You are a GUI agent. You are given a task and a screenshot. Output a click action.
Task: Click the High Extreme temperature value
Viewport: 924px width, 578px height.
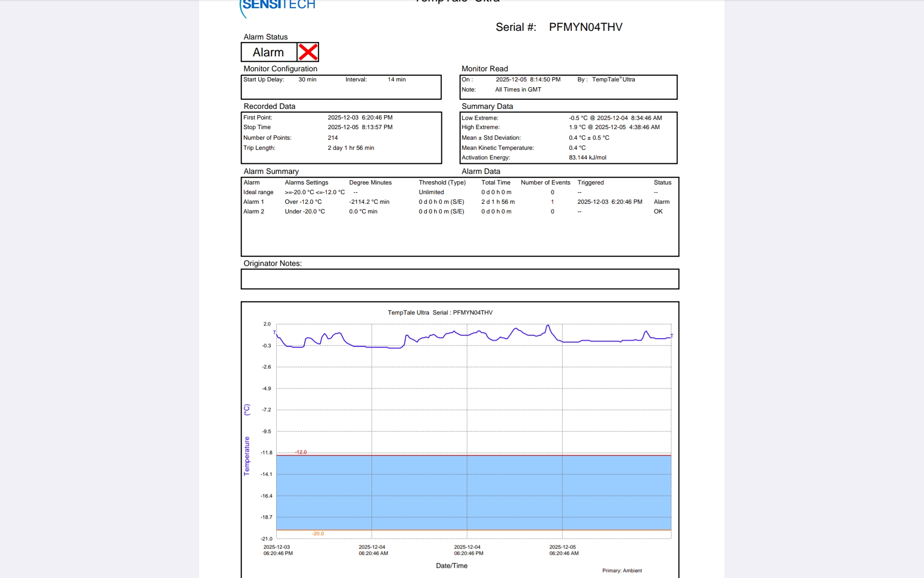tap(614, 127)
